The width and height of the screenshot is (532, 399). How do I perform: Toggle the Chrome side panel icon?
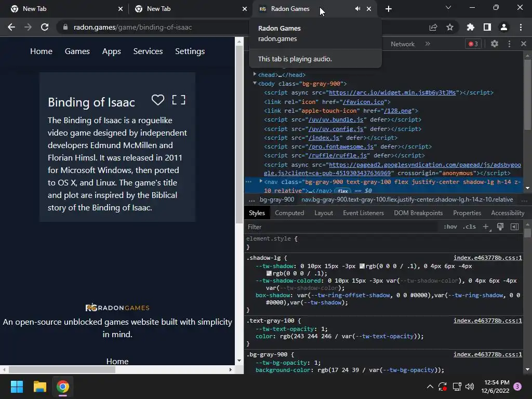pyautogui.click(x=487, y=27)
